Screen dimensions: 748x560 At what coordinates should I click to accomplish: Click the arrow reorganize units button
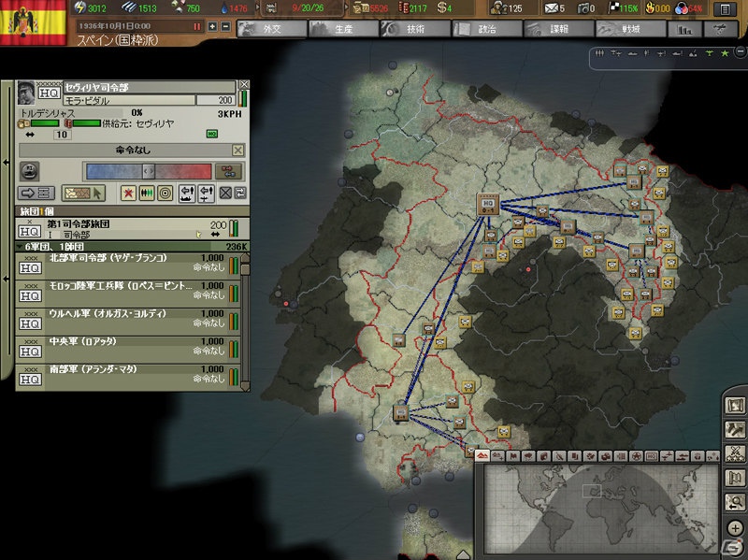pyautogui.click(x=36, y=194)
